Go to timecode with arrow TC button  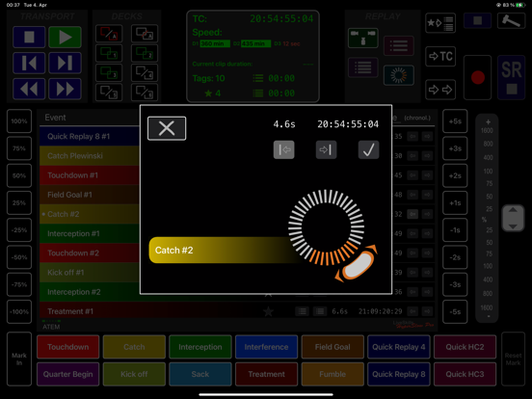tap(440, 56)
